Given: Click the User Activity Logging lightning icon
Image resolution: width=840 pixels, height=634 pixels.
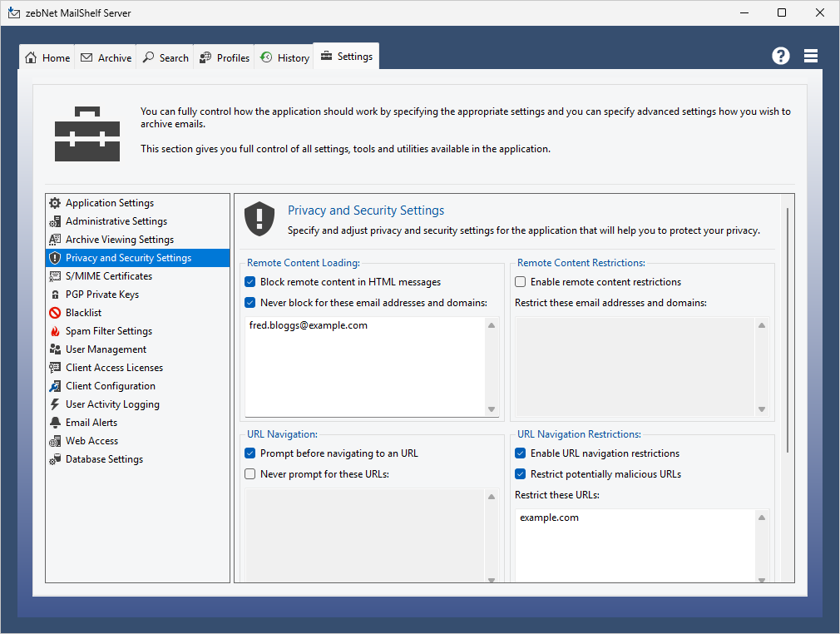Looking at the screenshot, I should click(x=55, y=404).
